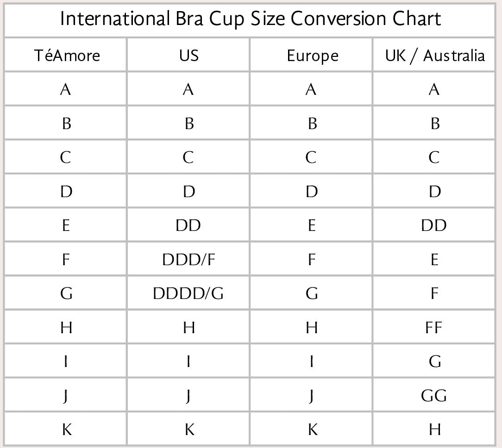Click the DDDD/G cell in US column

tap(188, 293)
